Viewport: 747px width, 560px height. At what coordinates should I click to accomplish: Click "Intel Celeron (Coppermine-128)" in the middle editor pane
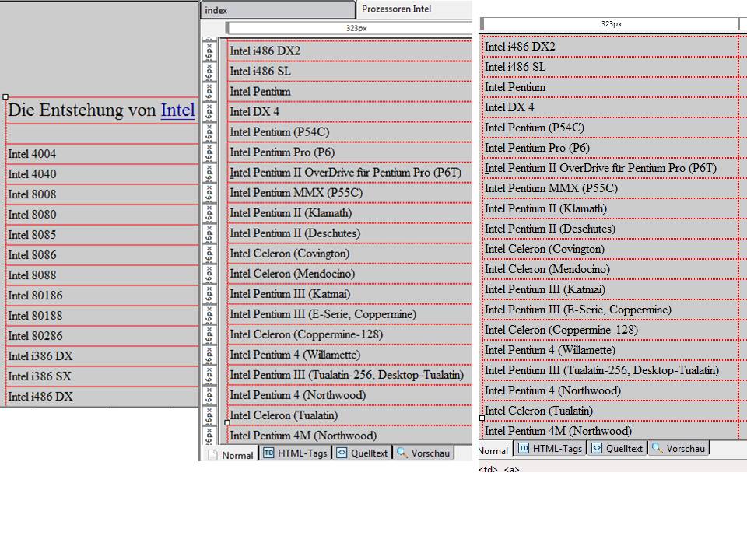(x=307, y=334)
